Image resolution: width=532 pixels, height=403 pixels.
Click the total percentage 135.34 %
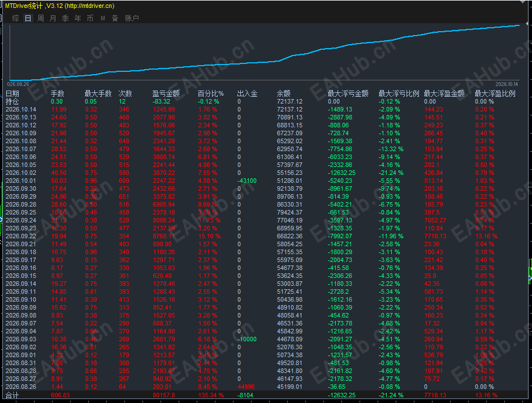pos(211,395)
